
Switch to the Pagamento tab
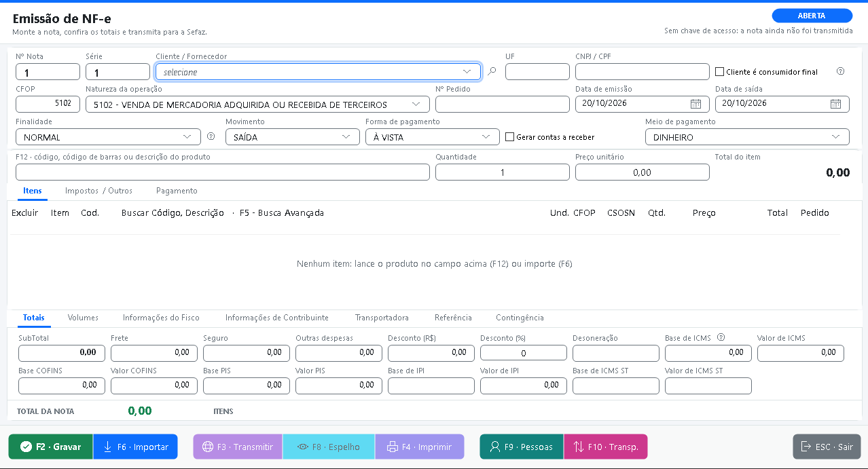click(177, 191)
